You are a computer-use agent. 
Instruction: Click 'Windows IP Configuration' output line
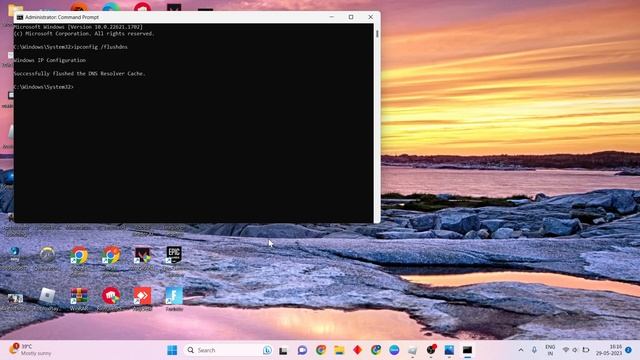tap(50, 60)
